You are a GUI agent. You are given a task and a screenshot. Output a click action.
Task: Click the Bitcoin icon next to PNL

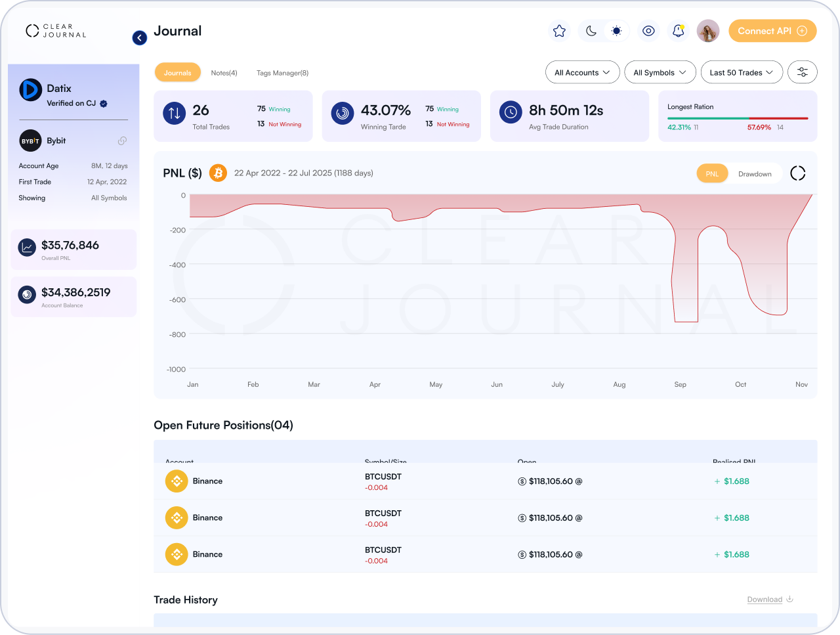(218, 173)
